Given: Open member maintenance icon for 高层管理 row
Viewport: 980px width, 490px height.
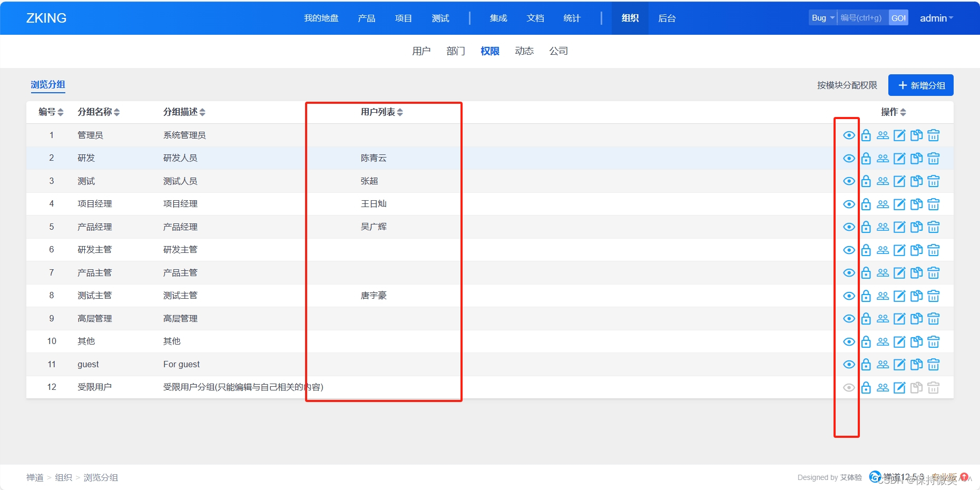Looking at the screenshot, I should click(x=883, y=319).
